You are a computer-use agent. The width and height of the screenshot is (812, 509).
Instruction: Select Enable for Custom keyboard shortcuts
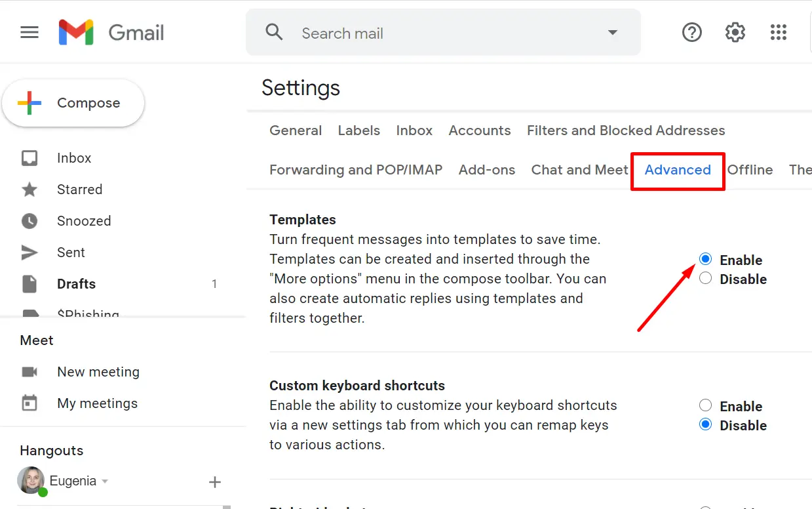click(x=705, y=405)
